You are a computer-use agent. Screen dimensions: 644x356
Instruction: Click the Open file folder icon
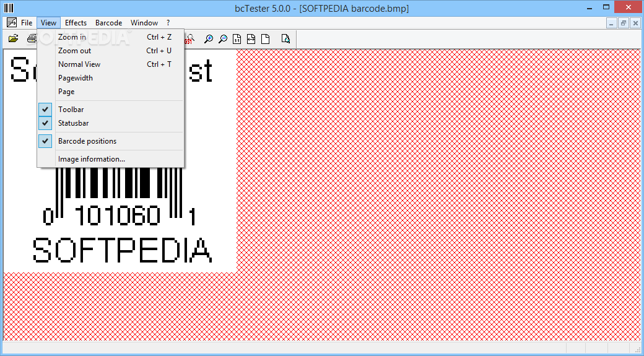point(14,39)
